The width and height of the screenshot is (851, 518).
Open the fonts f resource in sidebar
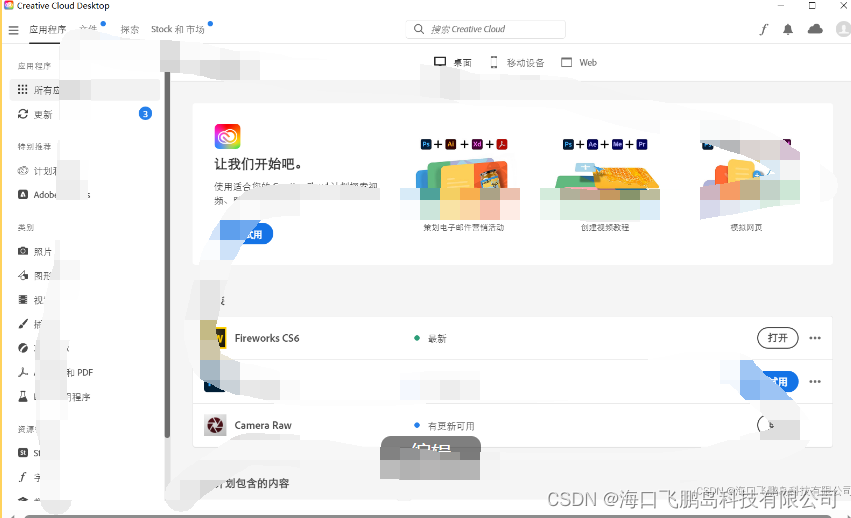tap(23, 477)
